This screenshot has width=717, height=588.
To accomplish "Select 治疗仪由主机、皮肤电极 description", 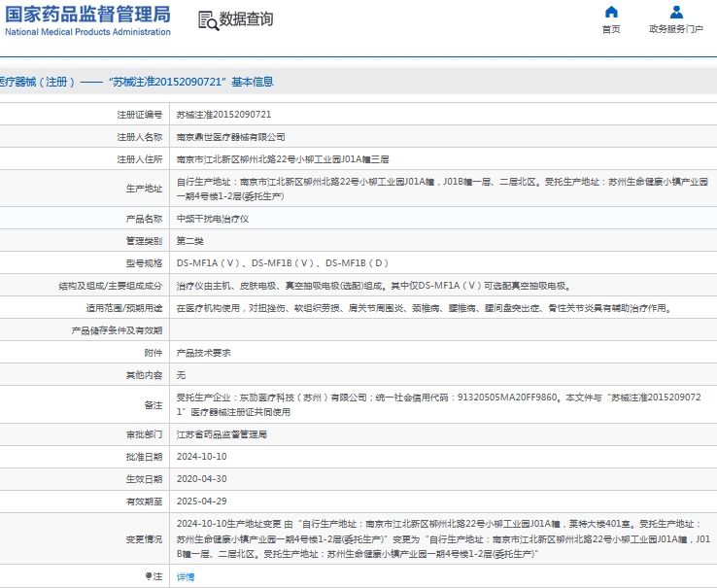I will click(x=374, y=286).
